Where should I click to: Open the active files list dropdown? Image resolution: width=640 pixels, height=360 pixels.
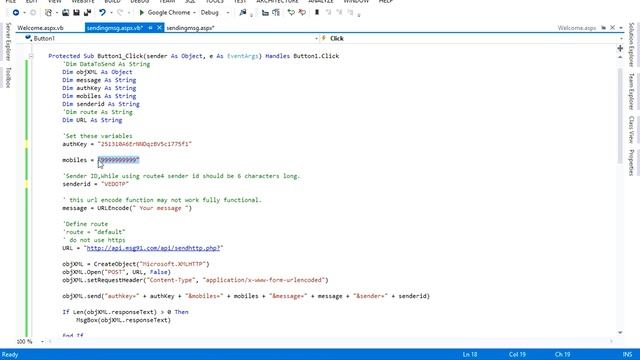pyautogui.click(x=621, y=28)
